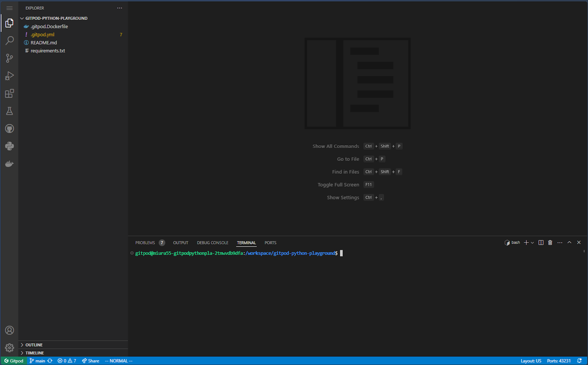The width and height of the screenshot is (588, 365).
Task: Open the Python view in activity bar
Action: (10, 146)
